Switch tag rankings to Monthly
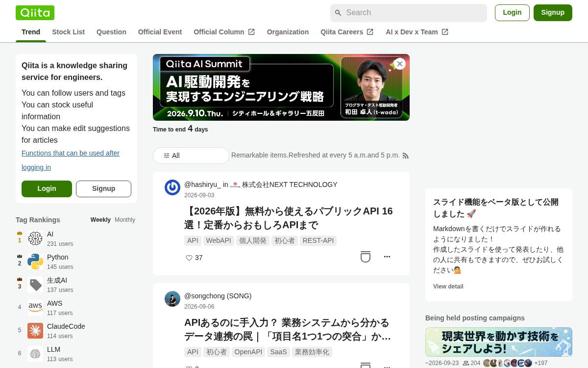Image resolution: width=588 pixels, height=368 pixels. coord(125,220)
